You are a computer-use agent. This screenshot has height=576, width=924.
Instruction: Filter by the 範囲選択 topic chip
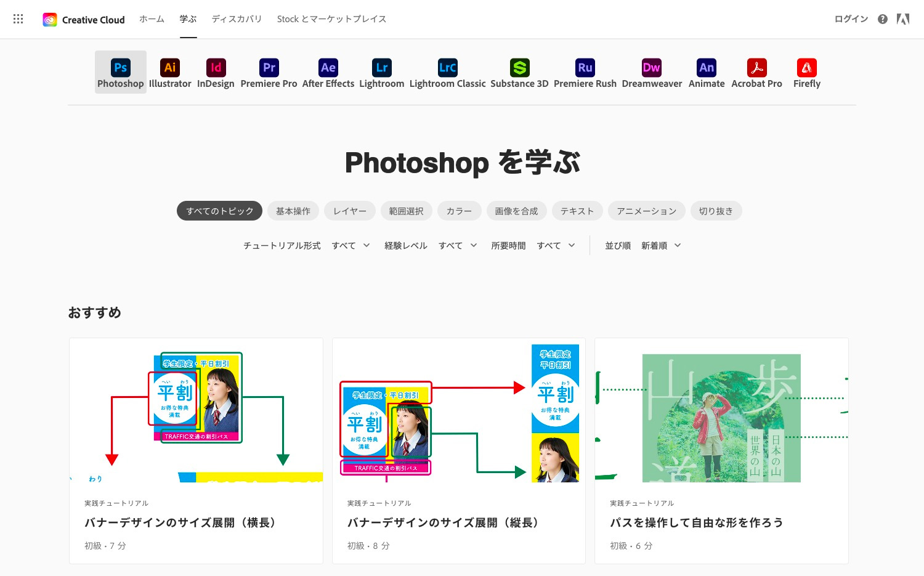coord(407,211)
